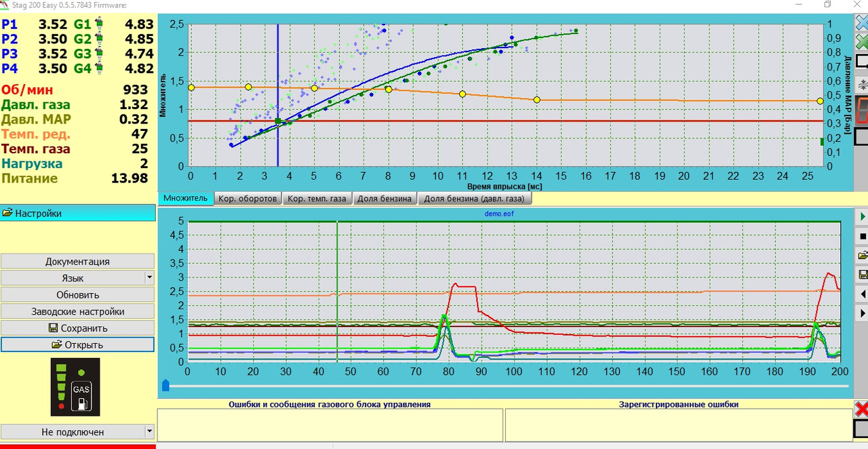Click the gray square below red X
The width and height of the screenshot is (868, 449).
pyautogui.click(x=861, y=429)
